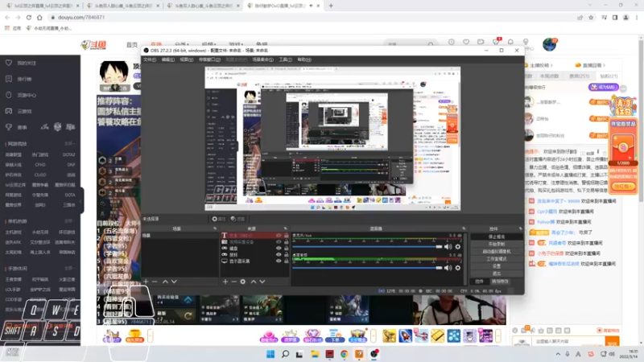Toggle visibility eye of 鼠标 source
The width and height of the screenshot is (644, 362).
(x=279, y=254)
